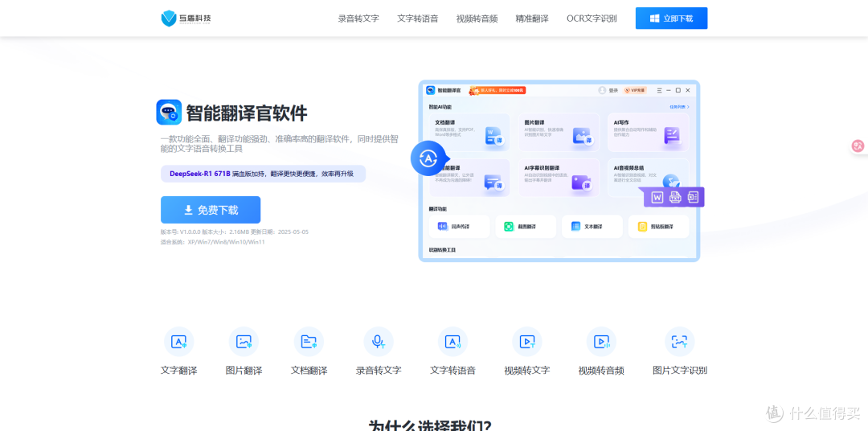Open the 文字翻译 feature icon

178,342
